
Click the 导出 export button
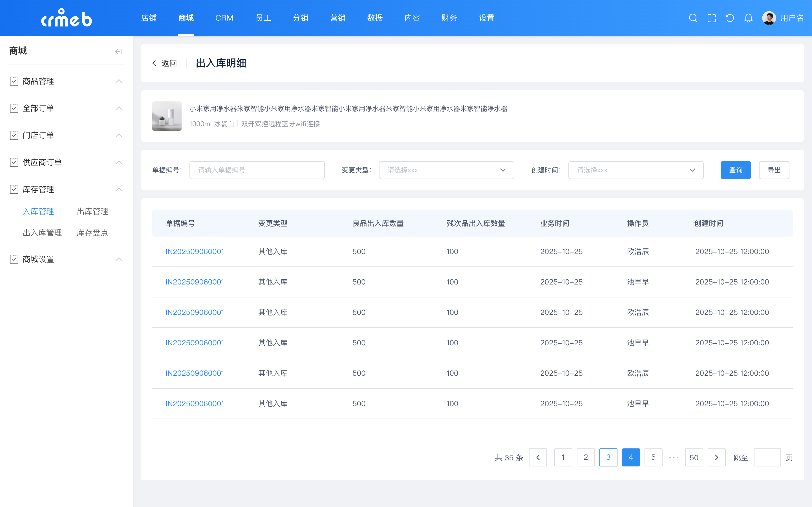[x=774, y=170]
